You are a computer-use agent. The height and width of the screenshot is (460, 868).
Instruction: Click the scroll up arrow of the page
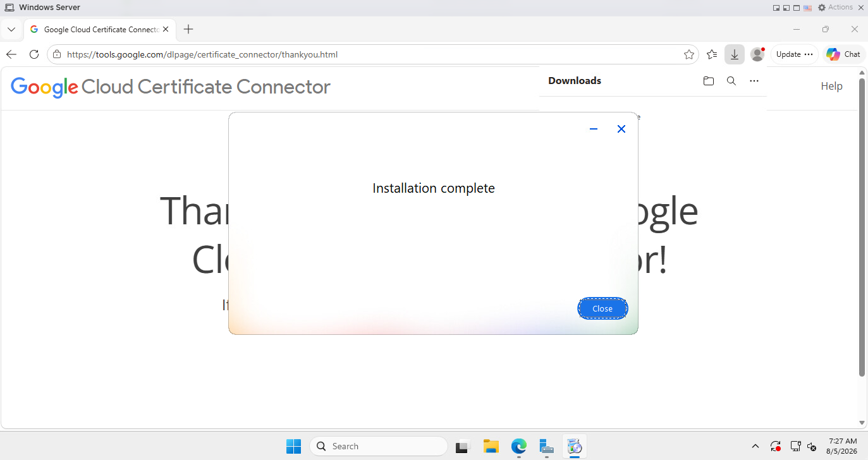[x=862, y=73]
